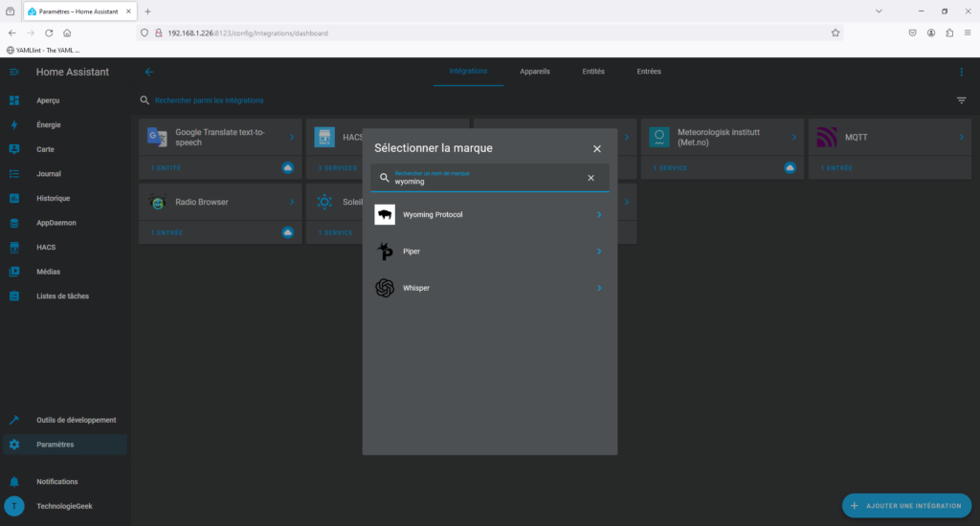The width and height of the screenshot is (980, 526).
Task: Open the YAMLlint bookmark
Action: [43, 50]
